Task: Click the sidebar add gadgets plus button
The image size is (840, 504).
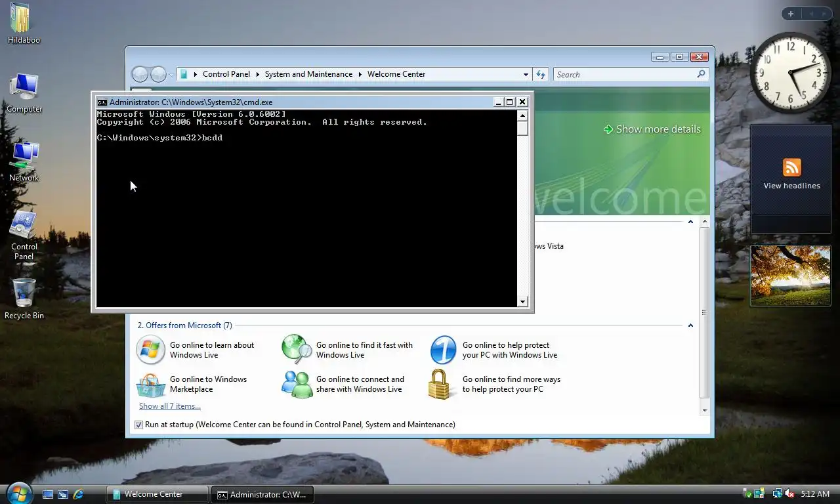Action: [791, 14]
